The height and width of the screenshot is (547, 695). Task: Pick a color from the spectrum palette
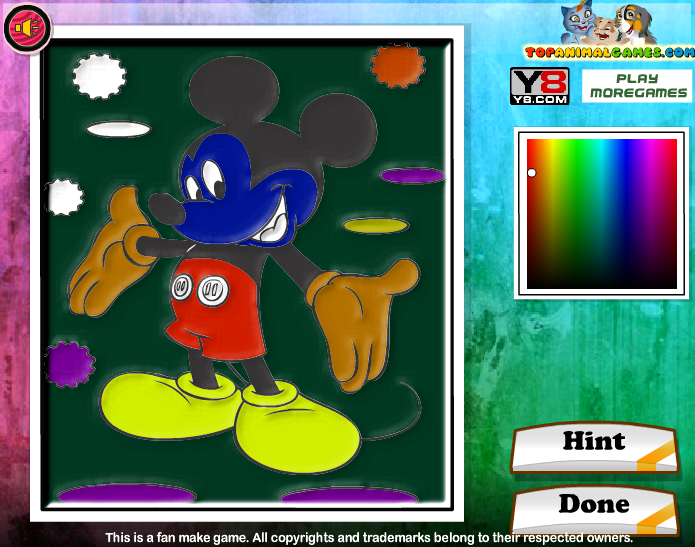pyautogui.click(x=601, y=214)
